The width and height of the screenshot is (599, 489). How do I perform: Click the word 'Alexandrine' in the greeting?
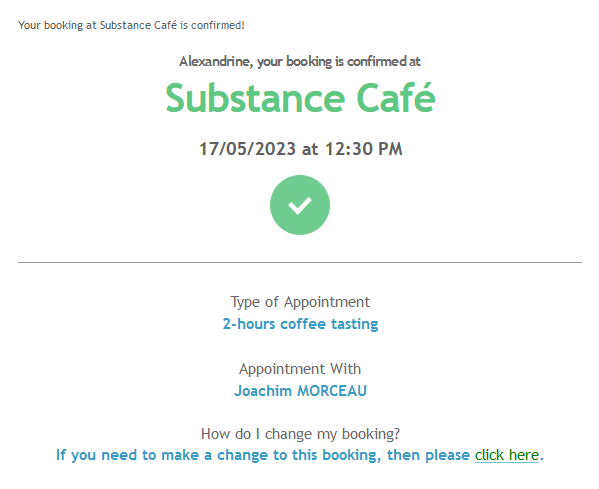click(216, 62)
